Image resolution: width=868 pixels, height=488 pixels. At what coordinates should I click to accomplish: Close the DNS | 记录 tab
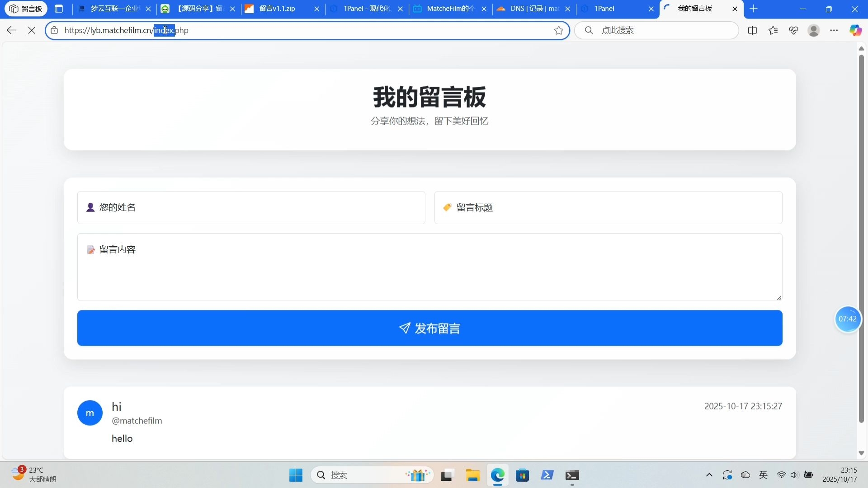568,9
